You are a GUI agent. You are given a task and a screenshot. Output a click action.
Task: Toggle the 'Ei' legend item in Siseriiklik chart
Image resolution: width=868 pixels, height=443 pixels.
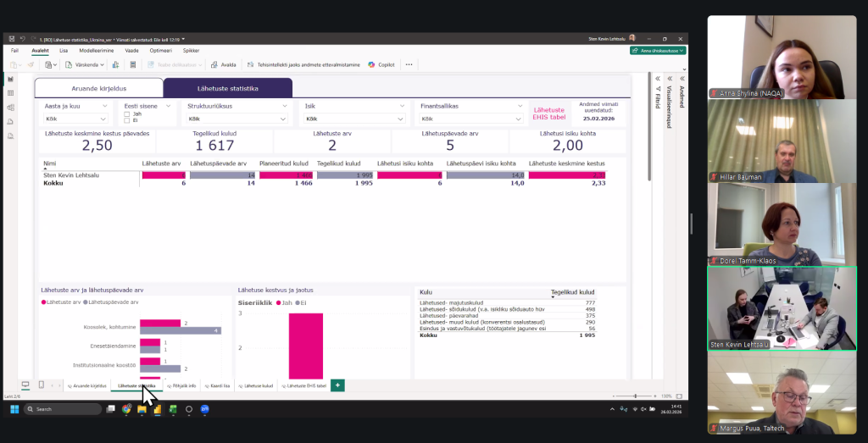pos(300,302)
